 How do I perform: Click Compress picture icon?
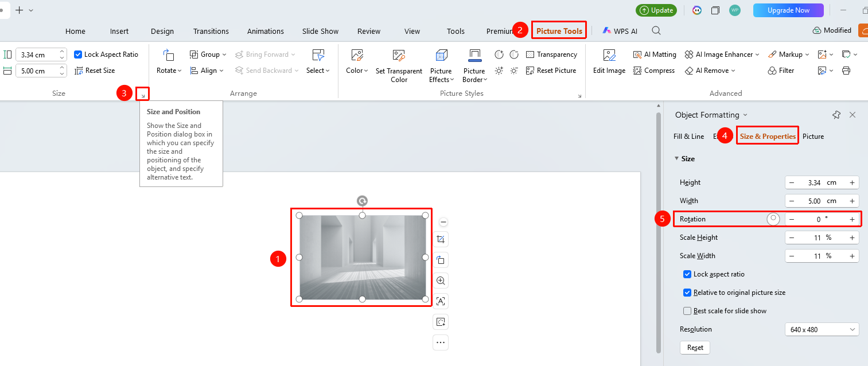point(637,71)
